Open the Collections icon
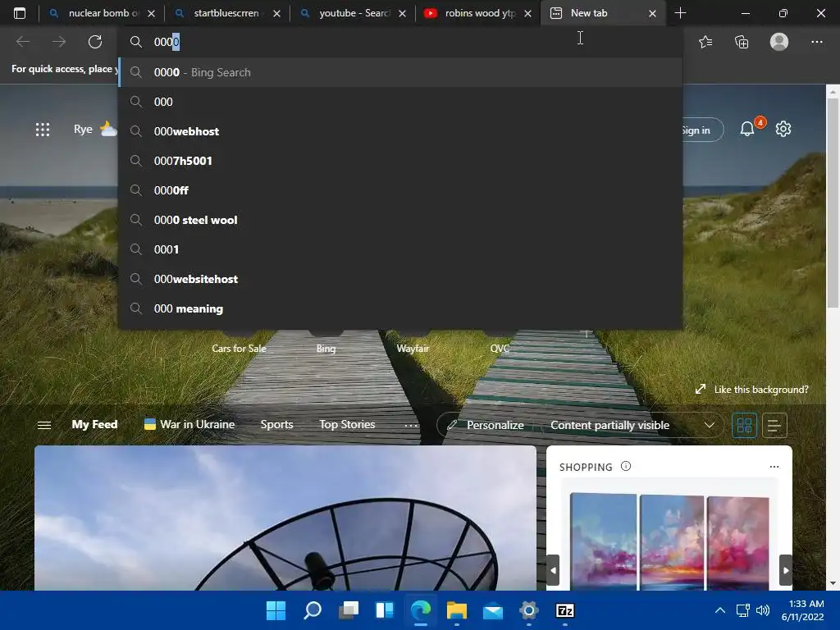 (x=742, y=42)
